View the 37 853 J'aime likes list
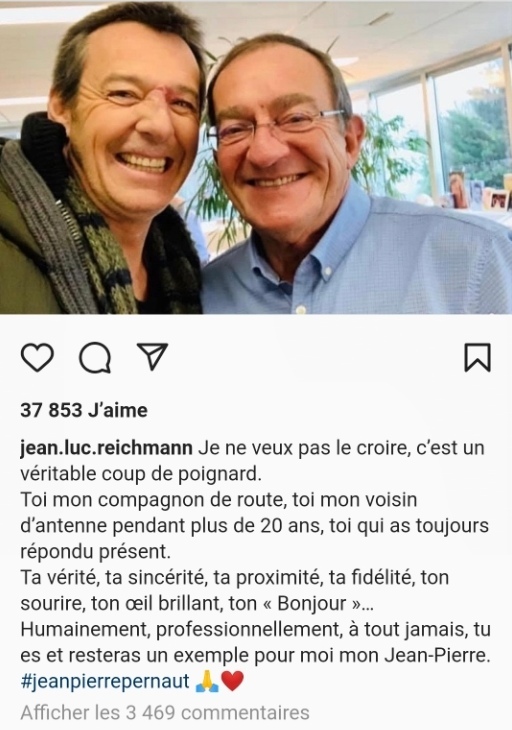The image size is (512, 730). point(84,410)
